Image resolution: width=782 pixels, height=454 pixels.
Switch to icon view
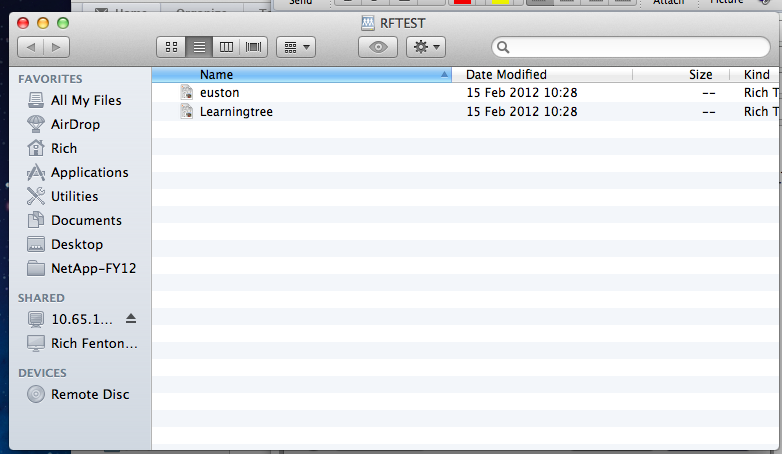(x=171, y=47)
